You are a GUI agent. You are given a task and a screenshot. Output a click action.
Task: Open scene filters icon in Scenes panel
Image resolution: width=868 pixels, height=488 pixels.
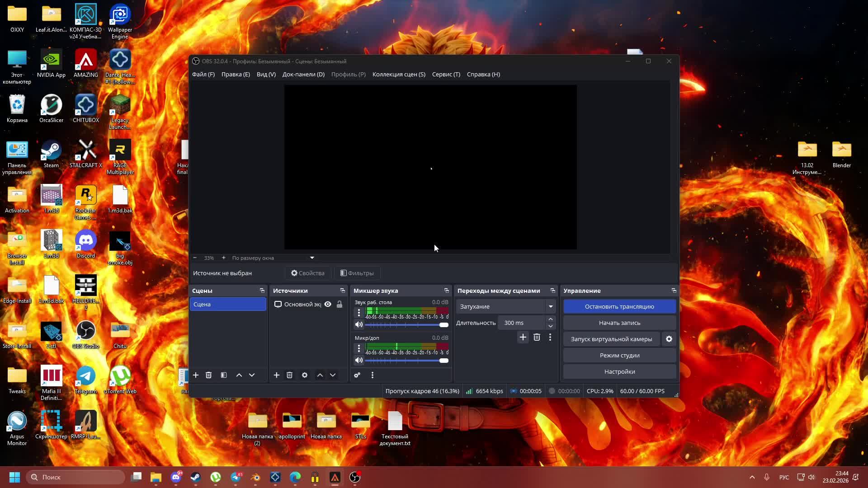point(224,375)
